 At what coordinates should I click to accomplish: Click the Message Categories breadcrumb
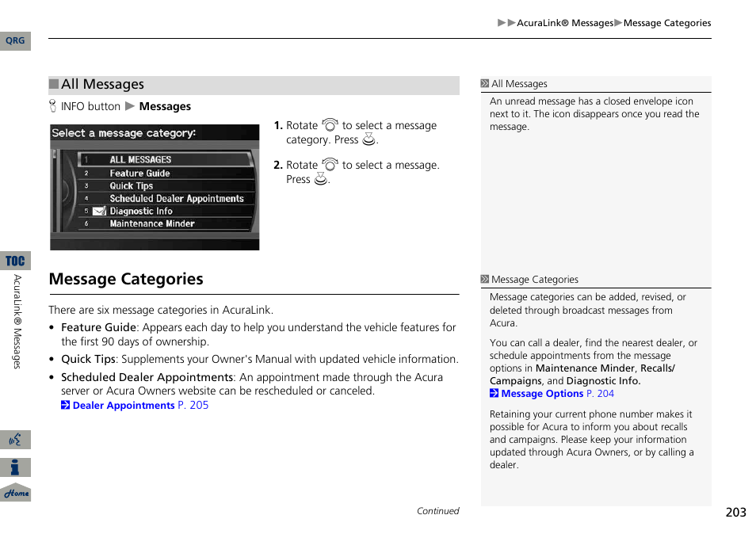click(x=666, y=23)
